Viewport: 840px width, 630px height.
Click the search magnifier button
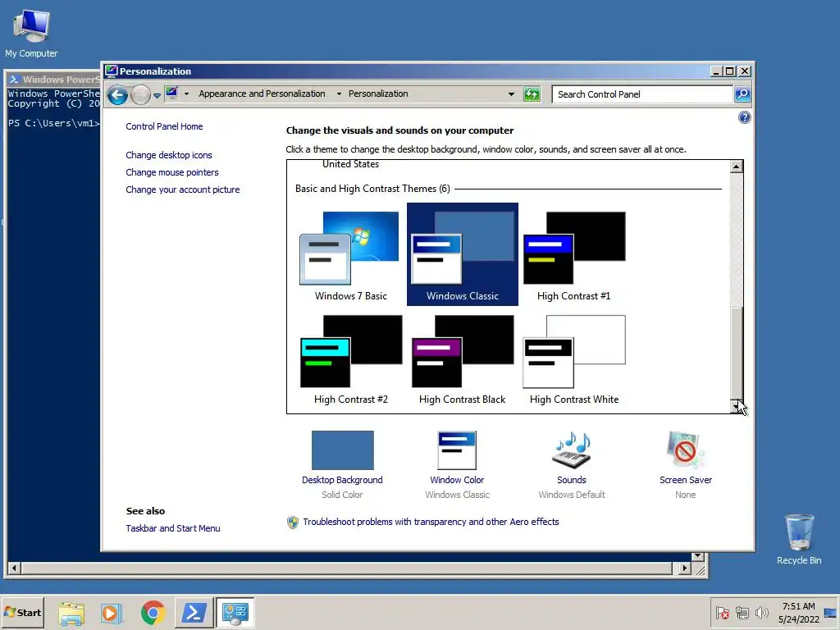742,94
